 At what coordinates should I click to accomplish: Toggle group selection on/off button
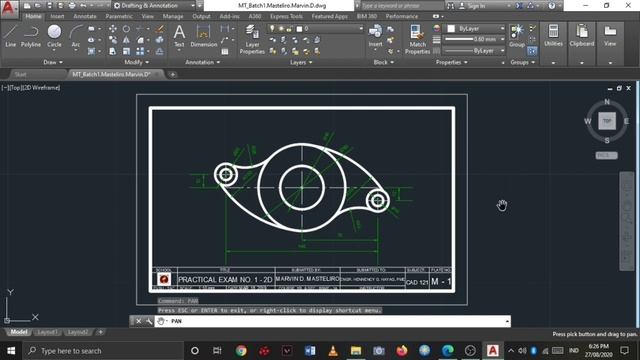point(532,51)
